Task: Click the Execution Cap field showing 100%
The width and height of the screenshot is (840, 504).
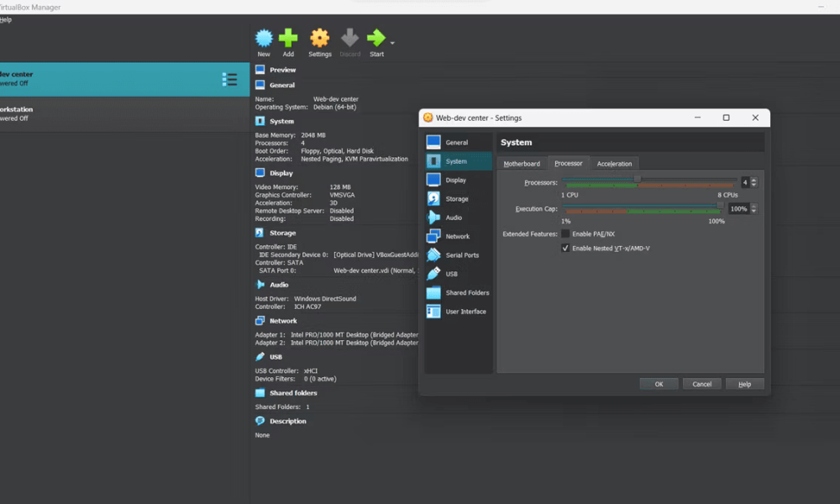Action: 738,209
